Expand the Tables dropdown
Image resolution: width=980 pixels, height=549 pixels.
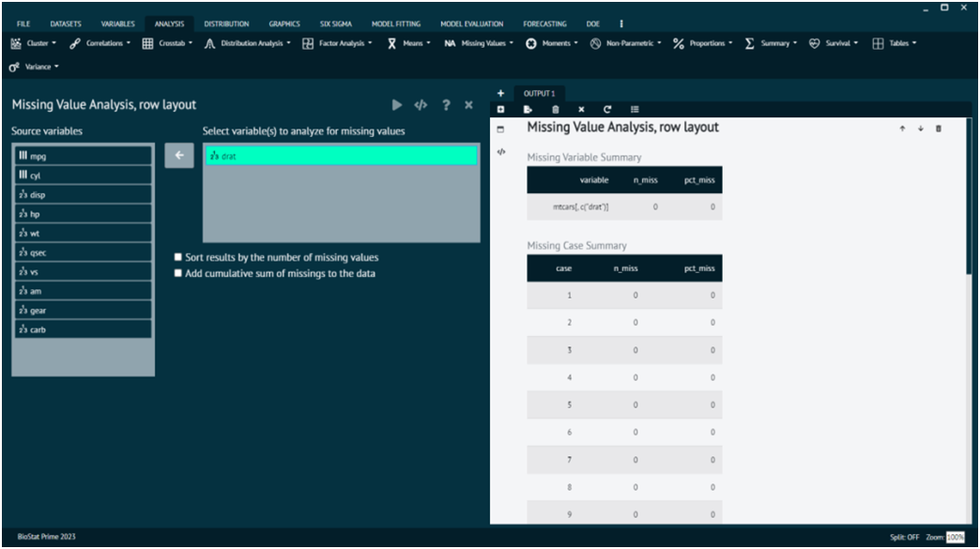tap(895, 43)
